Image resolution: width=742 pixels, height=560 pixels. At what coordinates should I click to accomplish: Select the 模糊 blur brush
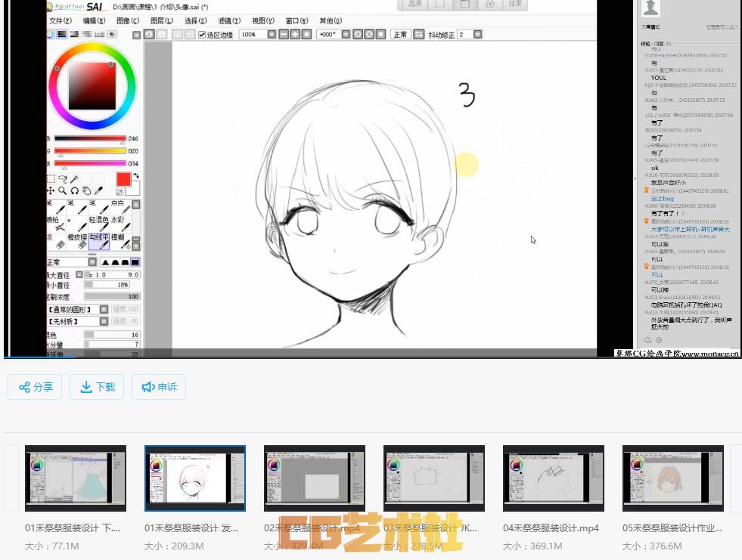pyautogui.click(x=121, y=241)
